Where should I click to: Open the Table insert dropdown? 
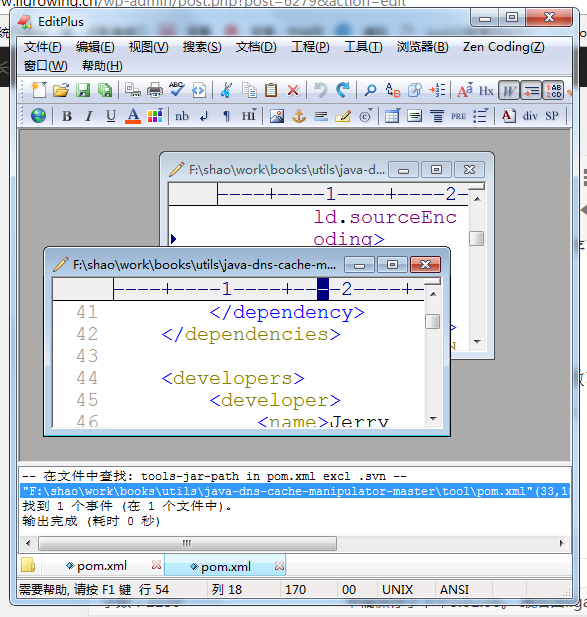click(x=393, y=115)
